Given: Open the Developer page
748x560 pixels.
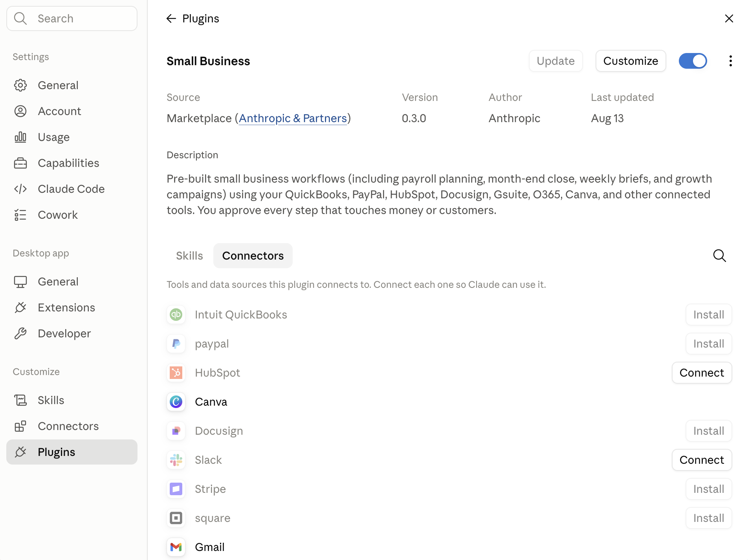Looking at the screenshot, I should [72, 333].
